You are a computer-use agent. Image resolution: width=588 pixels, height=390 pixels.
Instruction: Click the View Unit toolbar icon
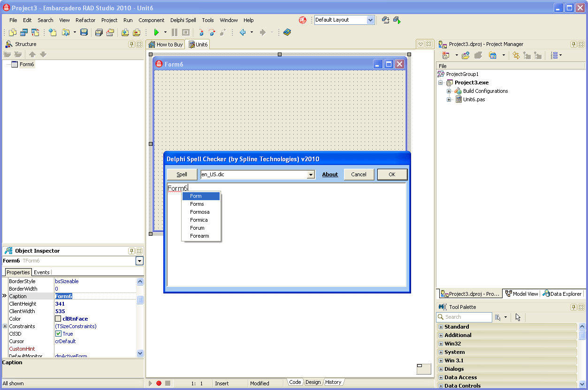(13, 32)
